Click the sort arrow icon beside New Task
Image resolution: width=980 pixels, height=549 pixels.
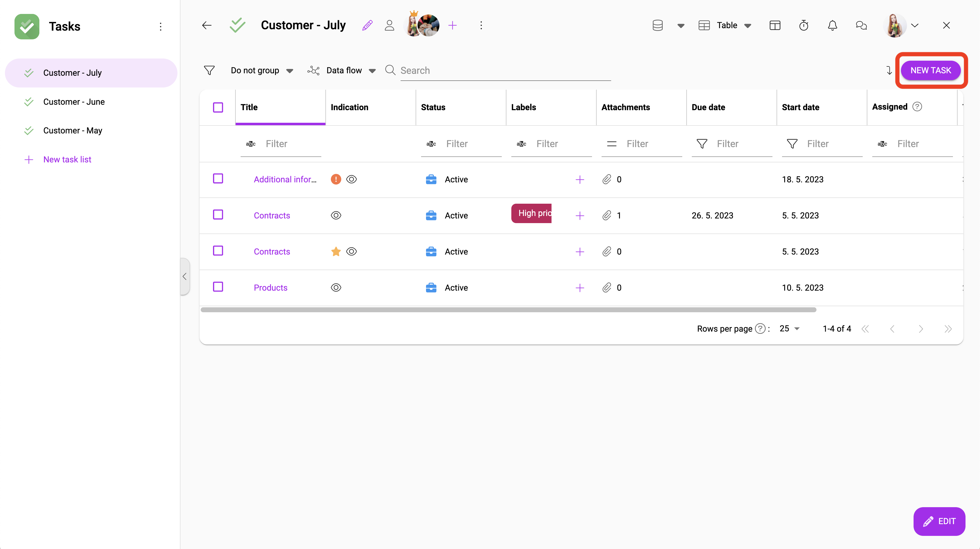[889, 70]
